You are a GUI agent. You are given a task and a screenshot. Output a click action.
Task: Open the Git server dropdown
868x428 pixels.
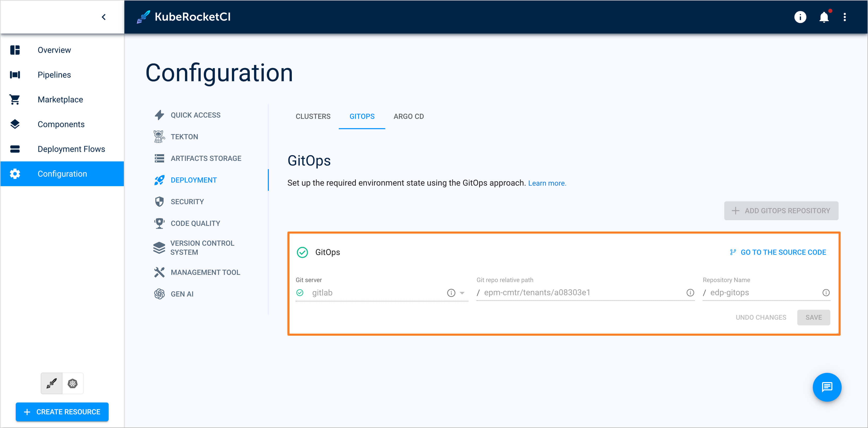point(462,293)
